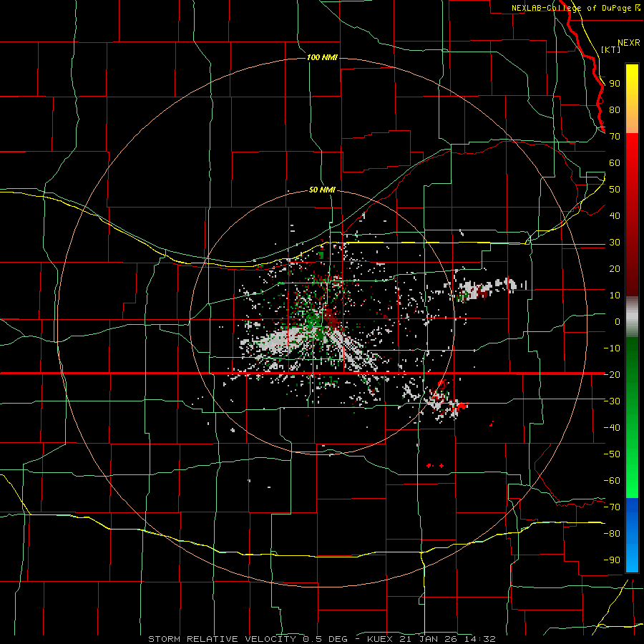Click the -70 value on velocity scale
644x644 pixels.
pyautogui.click(x=612, y=507)
